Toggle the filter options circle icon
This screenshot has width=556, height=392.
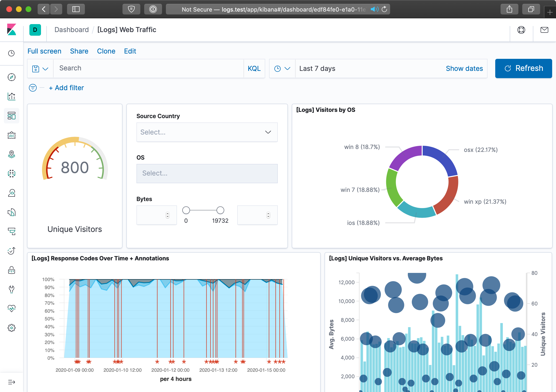[33, 88]
